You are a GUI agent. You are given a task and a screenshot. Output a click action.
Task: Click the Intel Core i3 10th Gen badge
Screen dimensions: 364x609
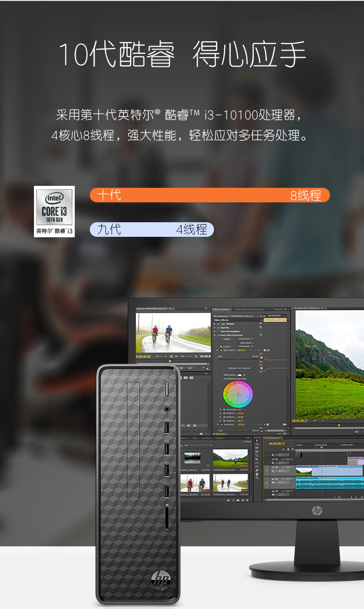[54, 212]
